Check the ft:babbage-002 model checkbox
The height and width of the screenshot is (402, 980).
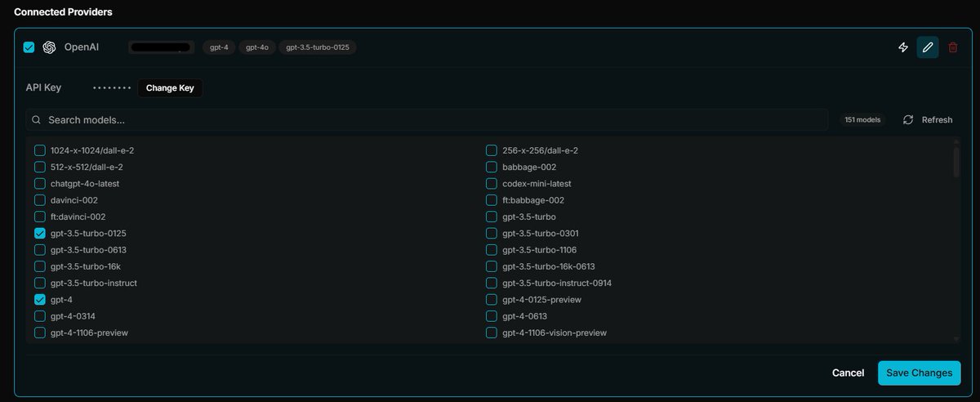click(492, 200)
